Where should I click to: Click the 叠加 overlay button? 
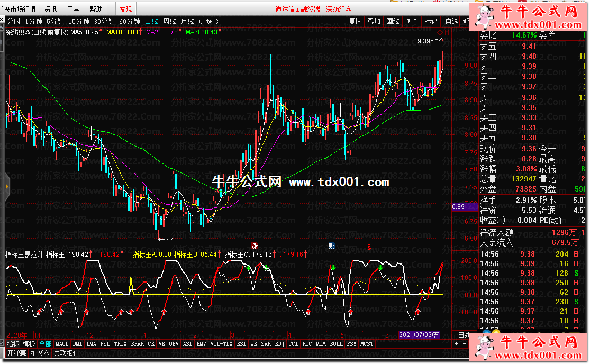click(x=374, y=22)
